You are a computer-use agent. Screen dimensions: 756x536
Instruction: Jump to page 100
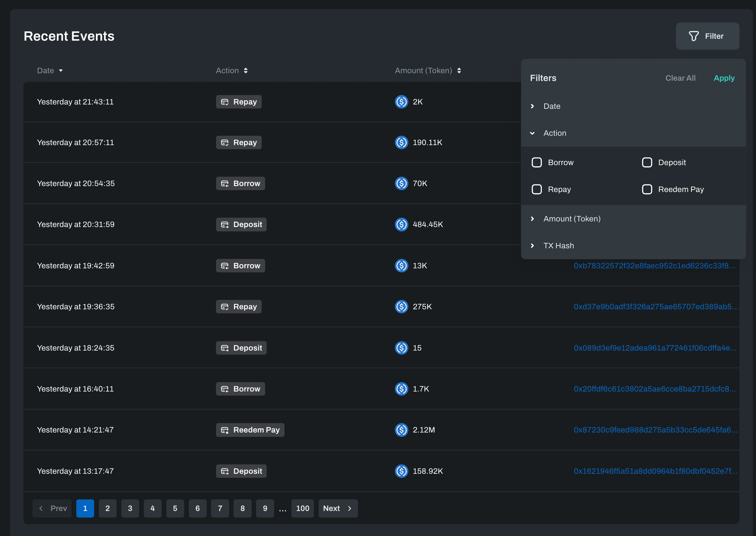point(302,508)
